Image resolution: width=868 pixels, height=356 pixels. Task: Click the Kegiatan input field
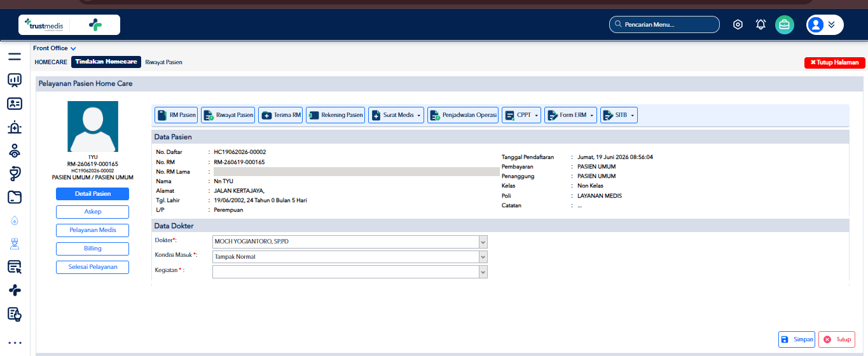coord(345,272)
